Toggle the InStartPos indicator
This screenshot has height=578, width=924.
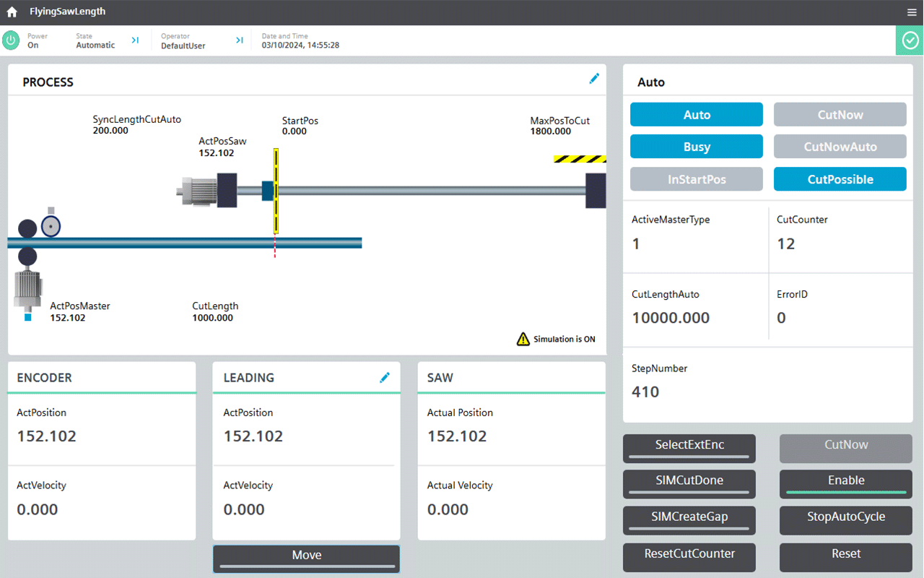(x=697, y=179)
